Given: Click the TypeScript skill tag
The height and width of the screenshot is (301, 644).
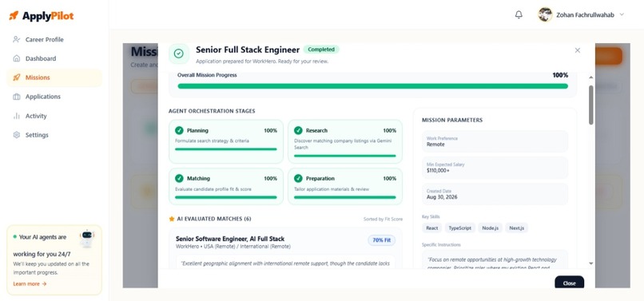Looking at the screenshot, I should (460, 228).
